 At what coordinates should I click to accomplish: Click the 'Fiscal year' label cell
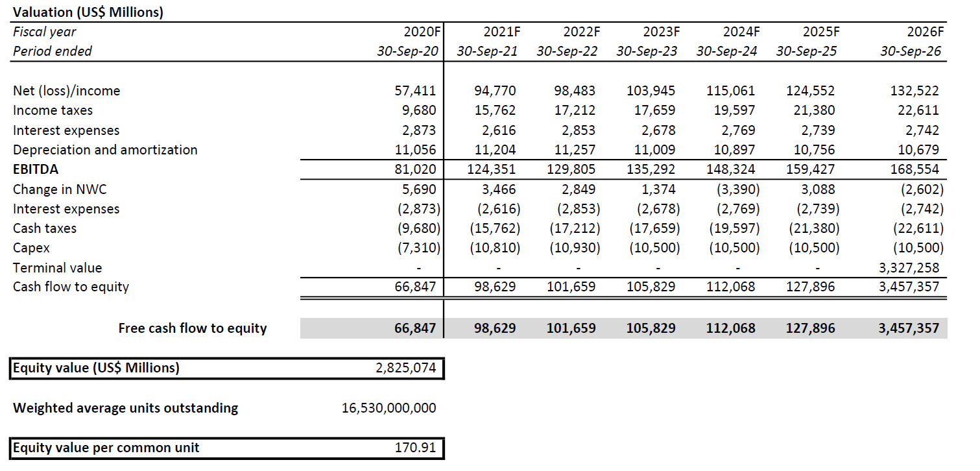coord(45,31)
